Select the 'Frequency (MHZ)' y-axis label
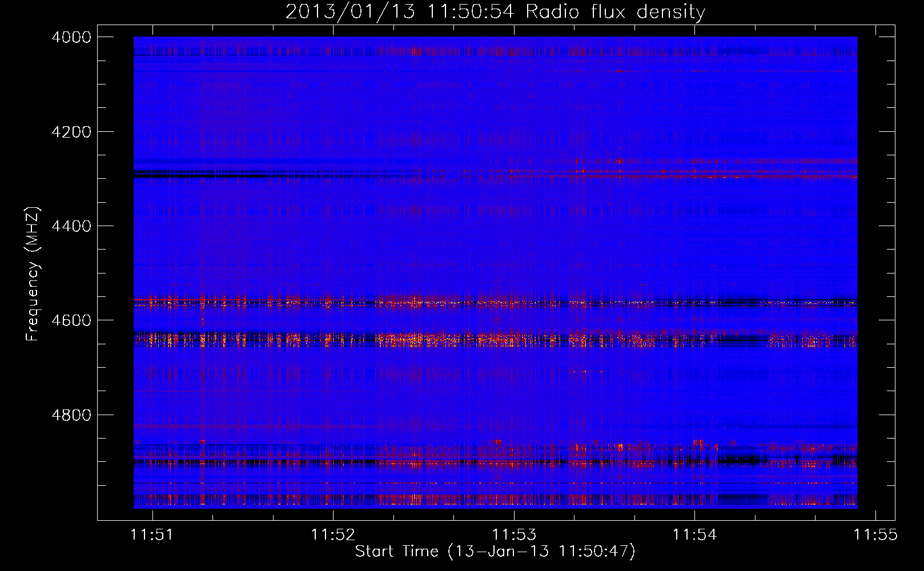This screenshot has width=924, height=571. pos(33,274)
